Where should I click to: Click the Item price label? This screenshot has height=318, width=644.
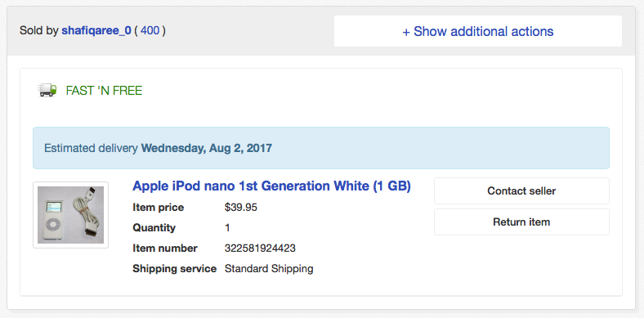pos(158,207)
